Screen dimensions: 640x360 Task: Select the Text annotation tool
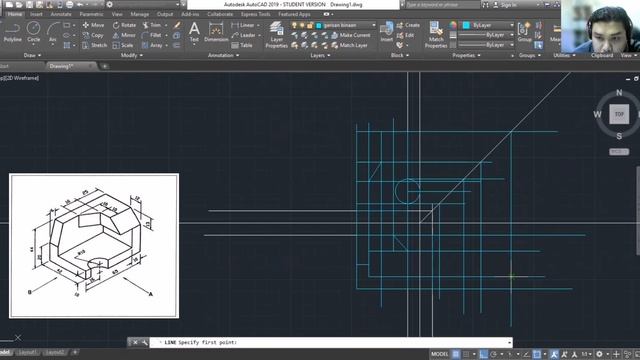coord(194,32)
